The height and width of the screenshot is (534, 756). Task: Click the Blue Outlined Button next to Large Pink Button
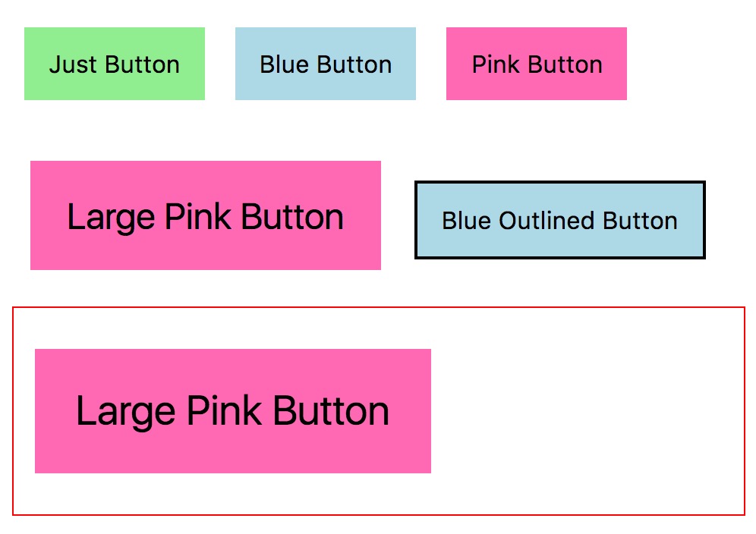tap(559, 220)
